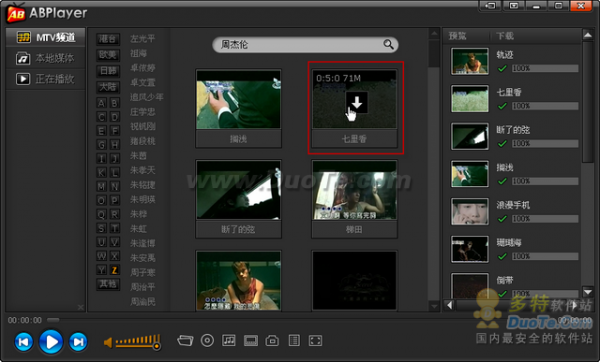Click video grid scrollbar down arrow
This screenshot has height=362, width=600.
[434, 306]
